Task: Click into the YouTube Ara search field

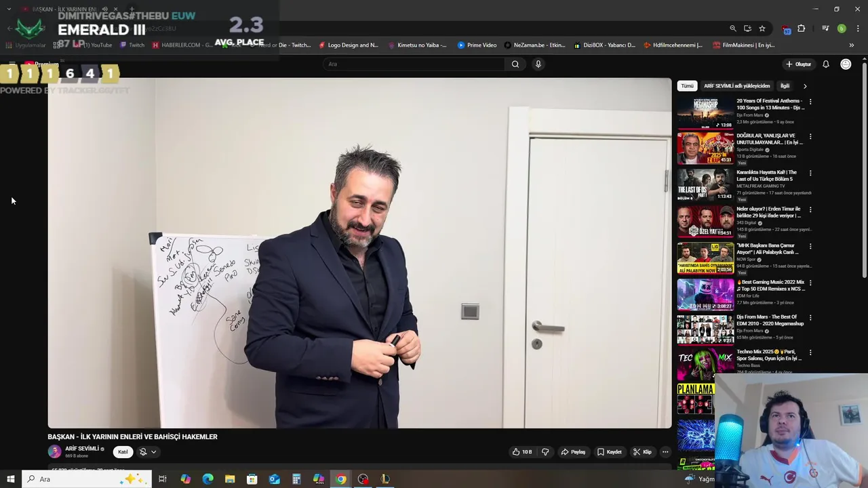Action: point(414,64)
